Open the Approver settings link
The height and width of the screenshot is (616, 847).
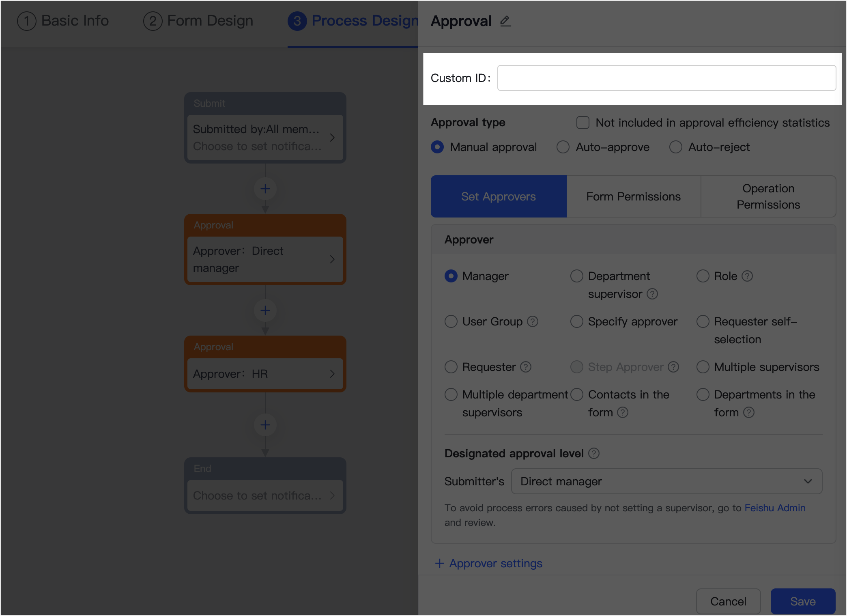pyautogui.click(x=496, y=563)
